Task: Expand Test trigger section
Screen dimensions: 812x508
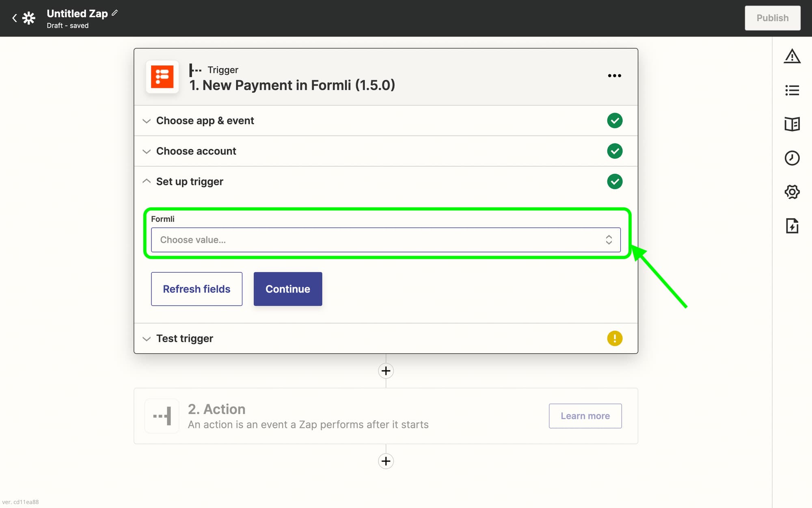Action: (185, 339)
